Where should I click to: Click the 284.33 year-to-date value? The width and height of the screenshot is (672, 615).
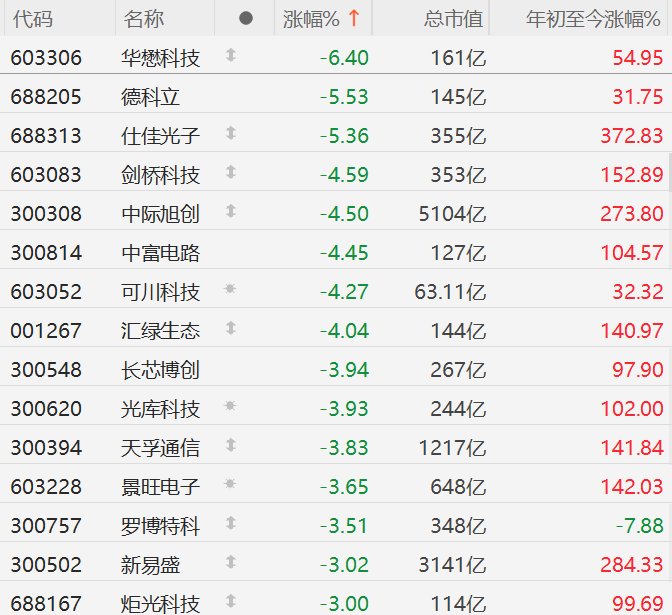click(x=632, y=565)
